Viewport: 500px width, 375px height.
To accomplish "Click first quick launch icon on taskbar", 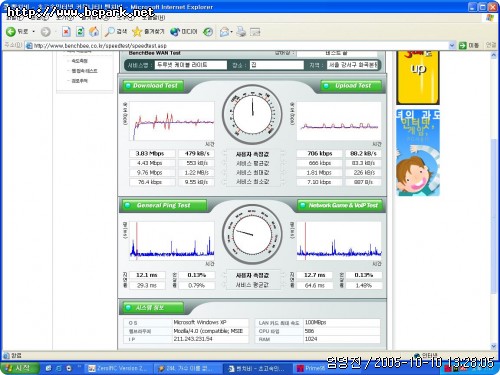I will 49,368.
